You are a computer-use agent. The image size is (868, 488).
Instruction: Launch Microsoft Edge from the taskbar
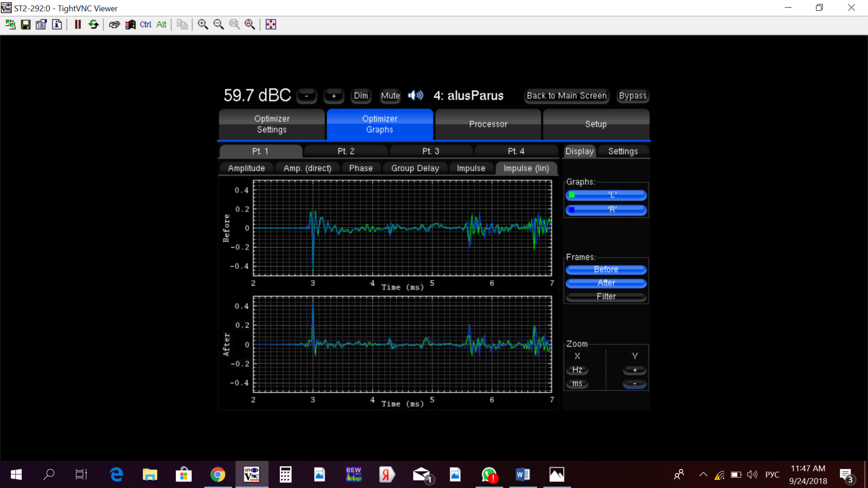[116, 474]
